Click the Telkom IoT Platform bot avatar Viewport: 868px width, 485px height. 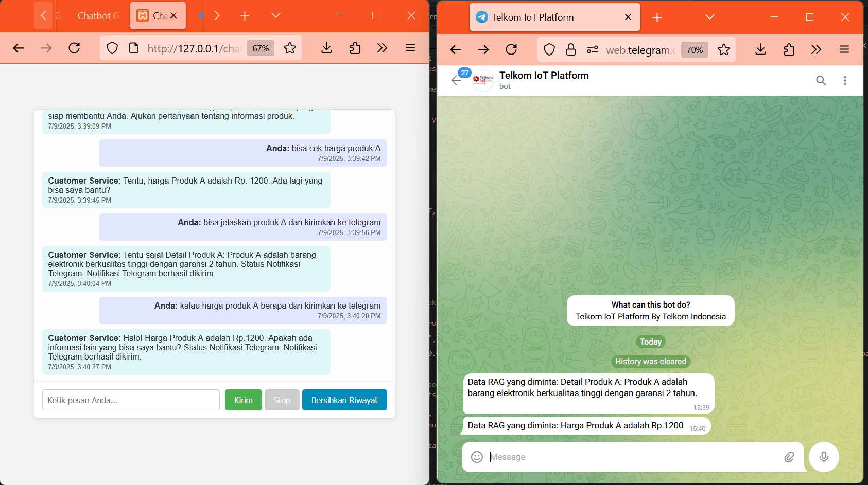point(482,80)
